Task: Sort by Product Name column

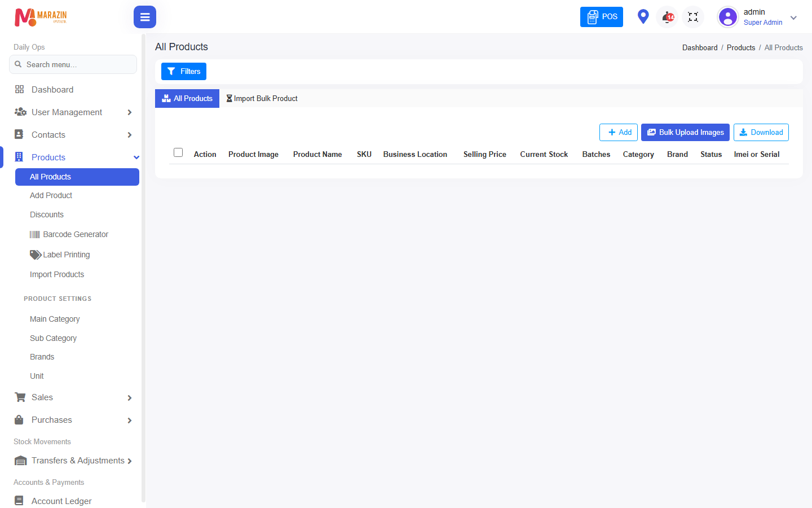Action: (x=317, y=154)
